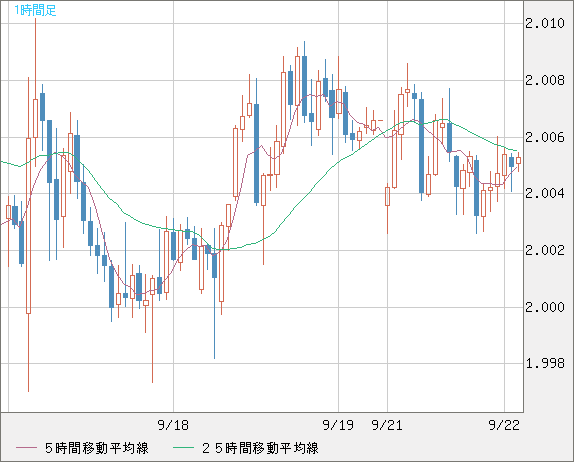Click the 9/22 date label
This screenshot has height=462, width=574.
(504, 425)
